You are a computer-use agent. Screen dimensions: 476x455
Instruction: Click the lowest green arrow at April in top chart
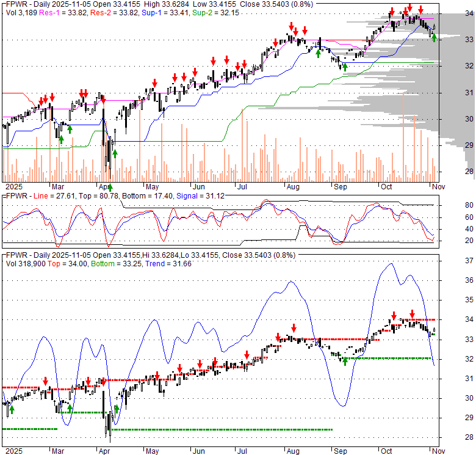[110, 170]
